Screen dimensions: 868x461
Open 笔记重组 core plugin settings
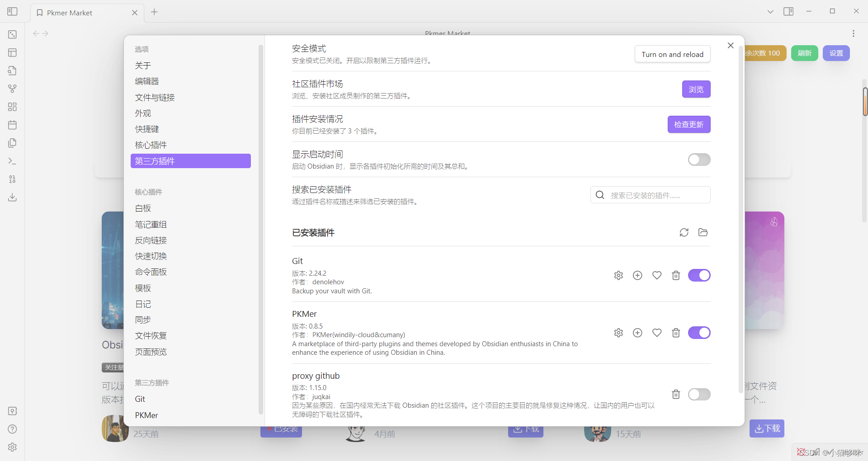pos(191,224)
